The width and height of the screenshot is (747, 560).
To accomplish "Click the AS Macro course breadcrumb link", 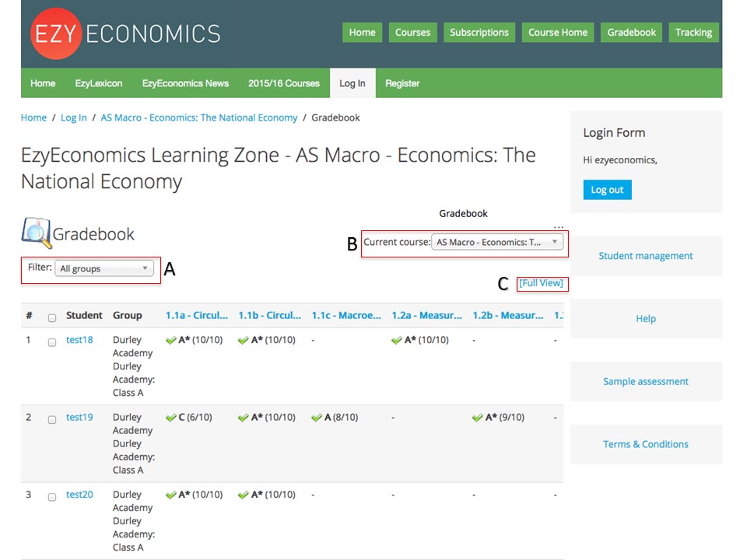I will (x=199, y=117).
